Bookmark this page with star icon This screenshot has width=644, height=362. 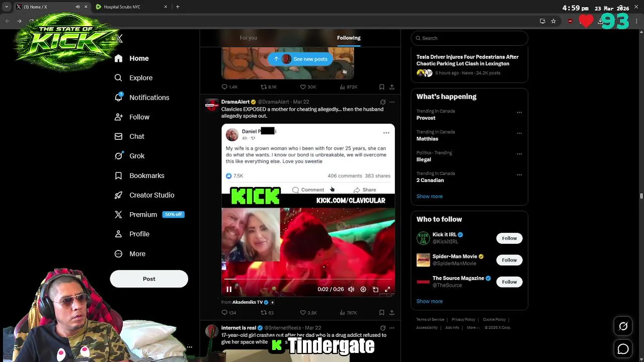pos(553,21)
